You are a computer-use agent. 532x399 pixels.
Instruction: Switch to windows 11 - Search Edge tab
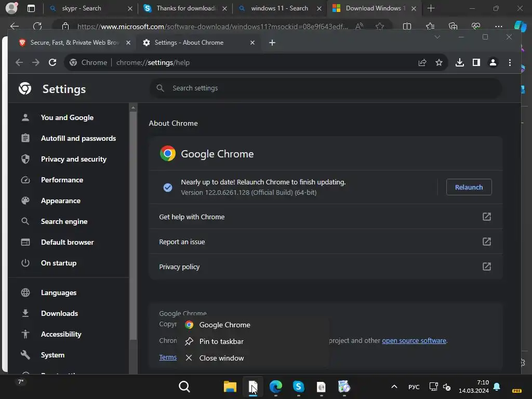280,8
